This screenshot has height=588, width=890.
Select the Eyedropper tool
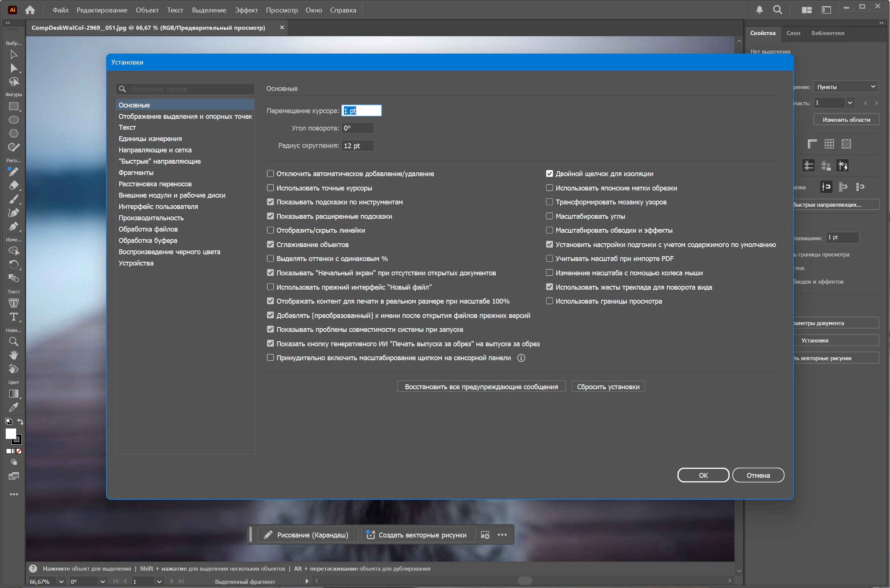14,407
